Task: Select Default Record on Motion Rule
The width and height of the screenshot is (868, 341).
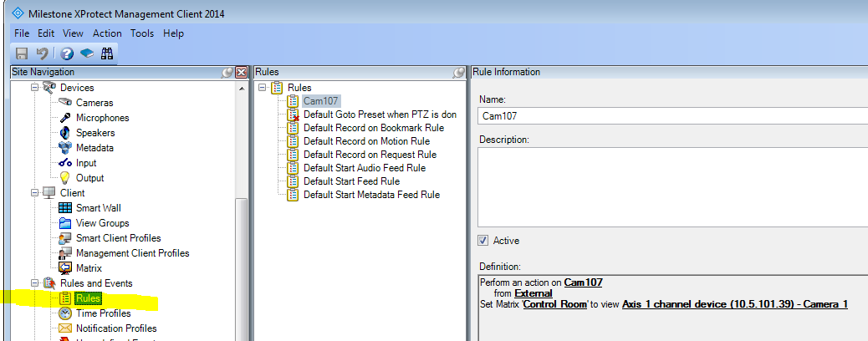Action: coord(366,141)
